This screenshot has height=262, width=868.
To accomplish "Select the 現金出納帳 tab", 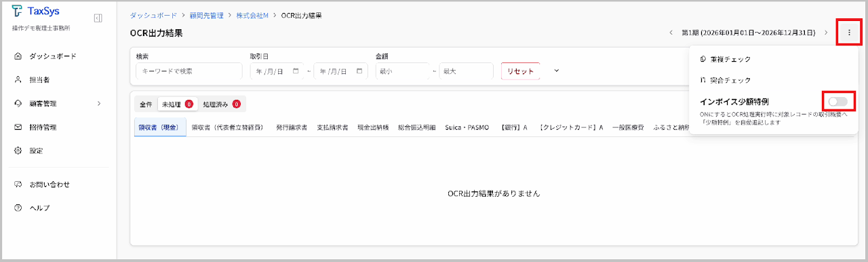I will pyautogui.click(x=373, y=127).
